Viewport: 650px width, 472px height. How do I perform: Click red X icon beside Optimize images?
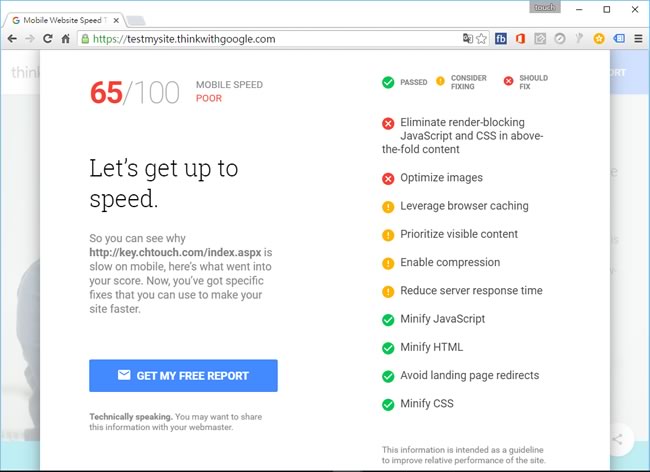(388, 179)
